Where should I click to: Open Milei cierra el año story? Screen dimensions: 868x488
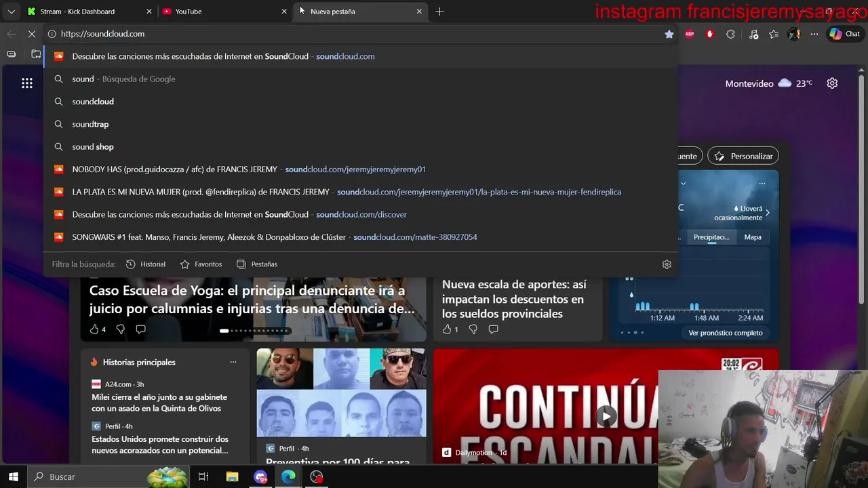click(159, 403)
